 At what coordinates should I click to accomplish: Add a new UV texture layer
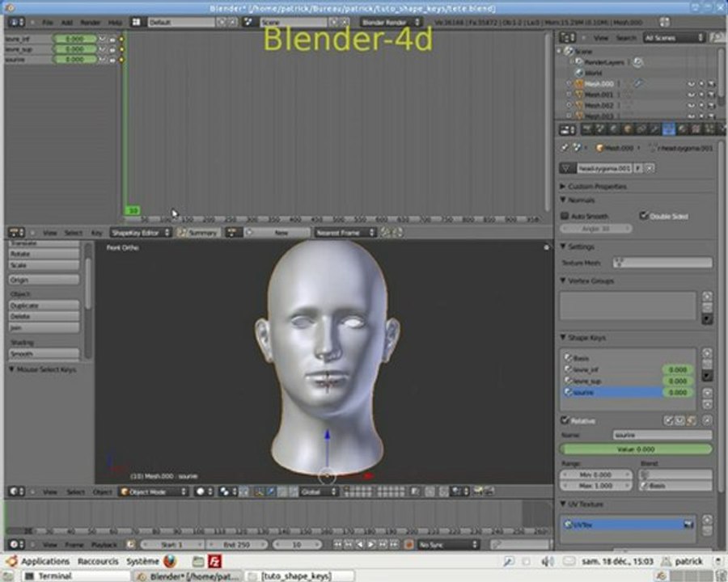pyautogui.click(x=707, y=519)
